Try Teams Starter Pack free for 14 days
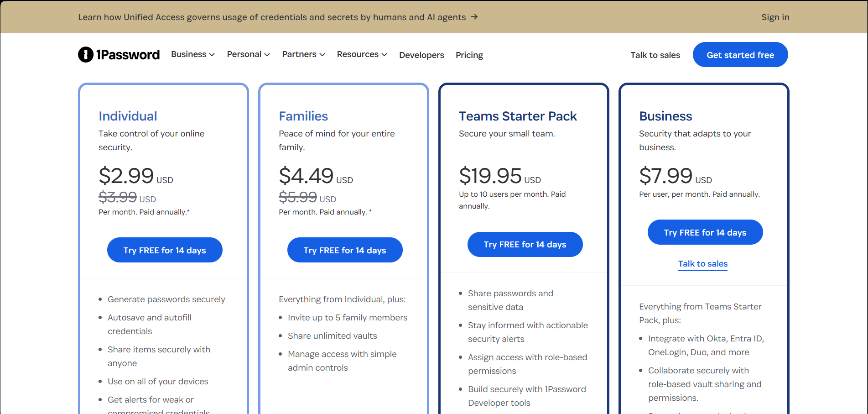The height and width of the screenshot is (414, 868). coord(525,245)
